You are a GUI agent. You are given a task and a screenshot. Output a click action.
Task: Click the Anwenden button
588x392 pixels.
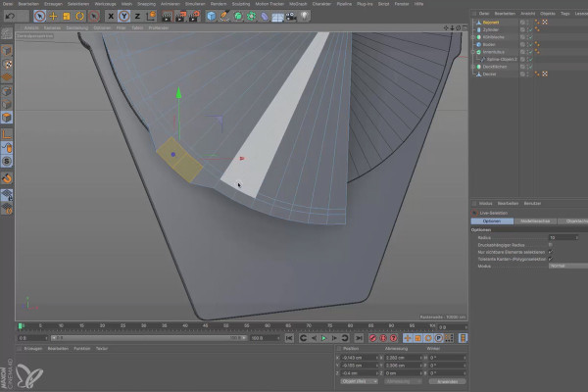coord(447,381)
